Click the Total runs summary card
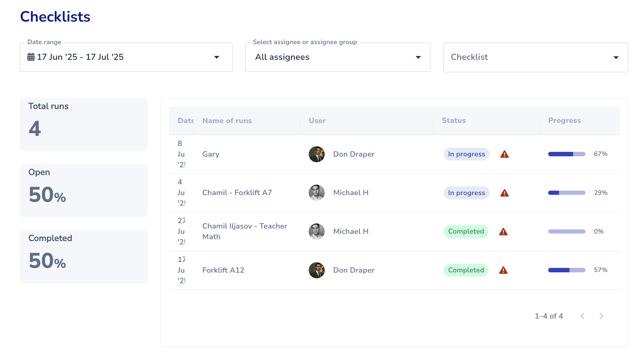 pos(84,125)
